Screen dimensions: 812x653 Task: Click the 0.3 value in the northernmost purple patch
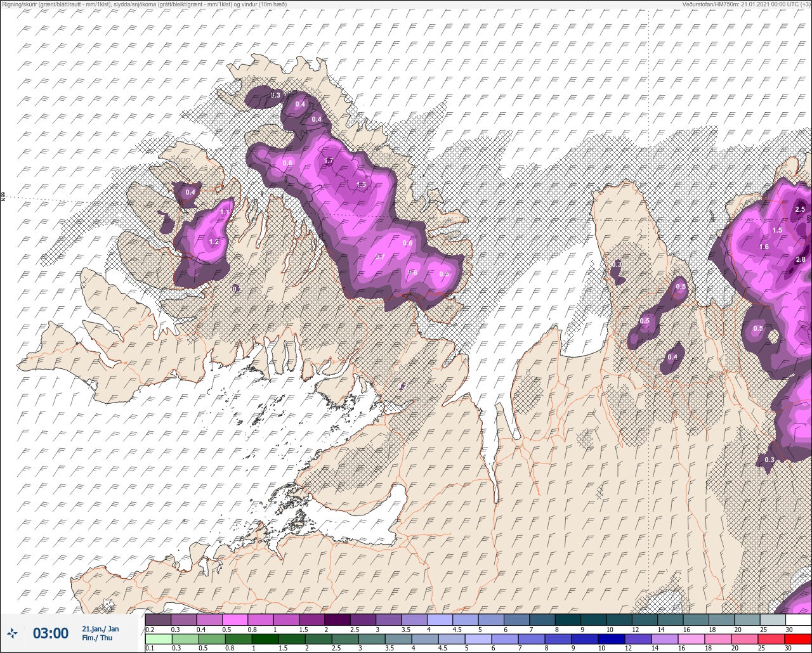click(275, 95)
